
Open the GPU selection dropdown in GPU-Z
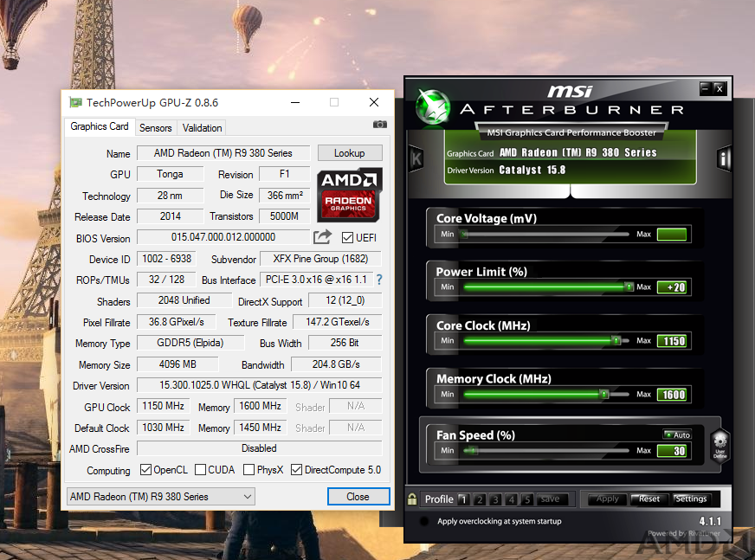point(161,497)
